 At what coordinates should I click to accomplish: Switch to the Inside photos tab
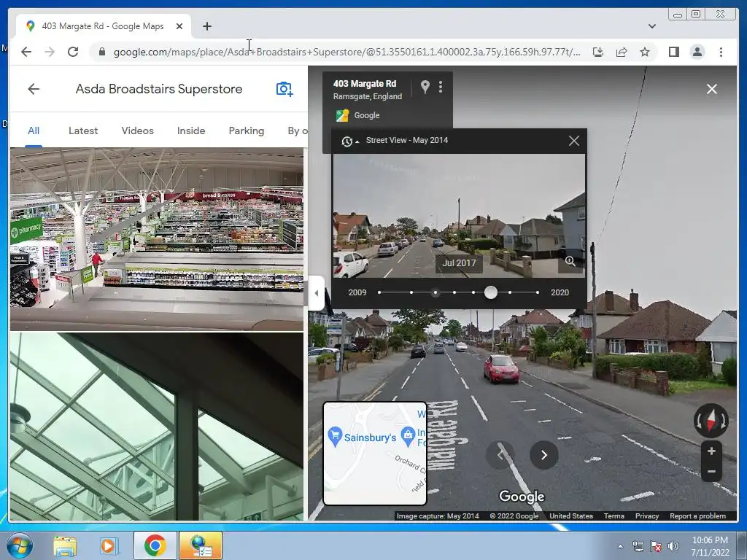point(191,131)
